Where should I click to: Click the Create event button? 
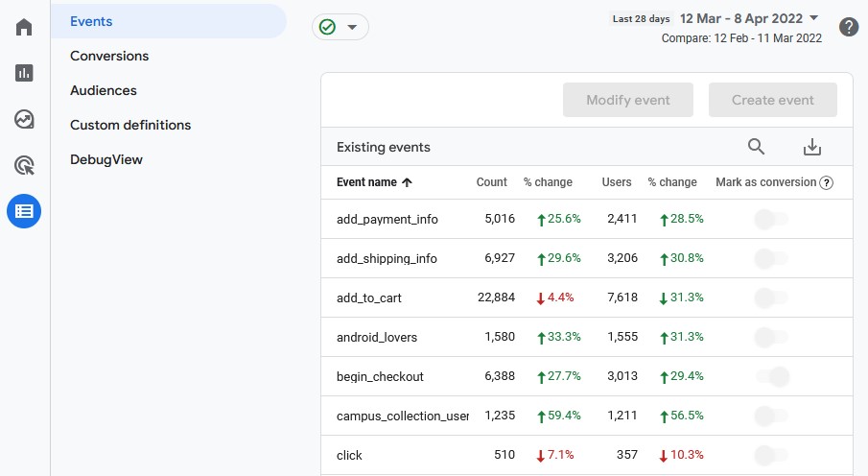tap(773, 100)
